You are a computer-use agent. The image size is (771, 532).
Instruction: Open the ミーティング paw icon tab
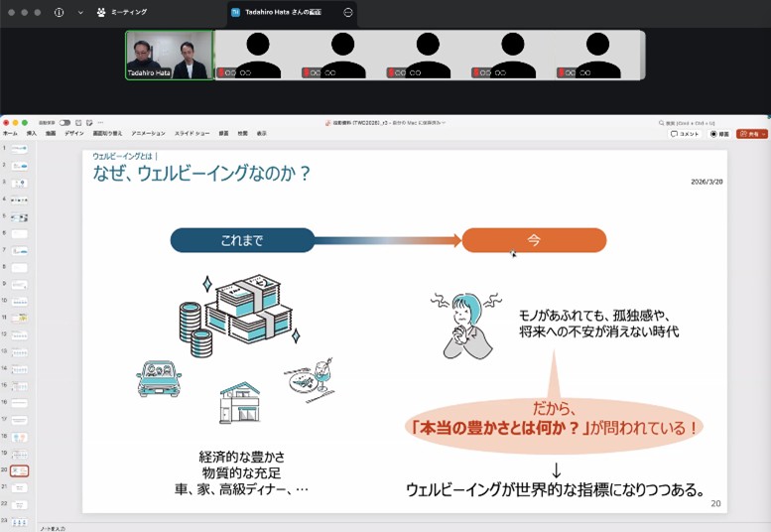[122, 13]
